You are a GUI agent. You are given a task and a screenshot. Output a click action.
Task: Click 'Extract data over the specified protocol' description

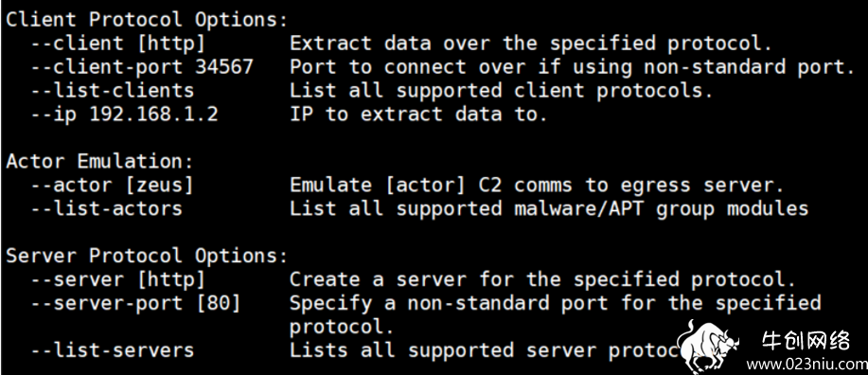click(x=531, y=44)
